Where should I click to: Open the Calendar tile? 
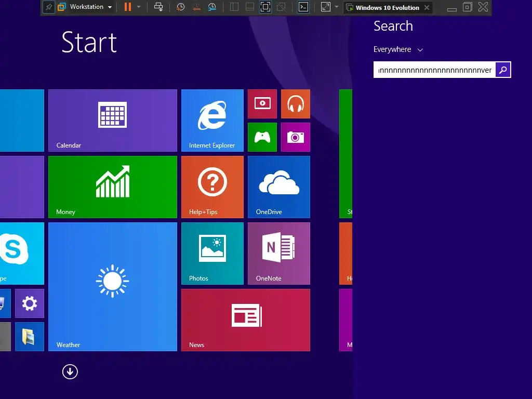113,121
